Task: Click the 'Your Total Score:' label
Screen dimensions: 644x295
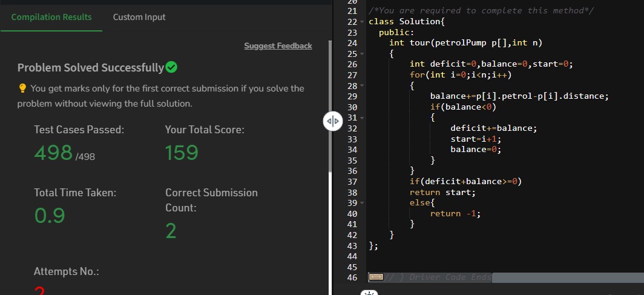Action: click(205, 130)
